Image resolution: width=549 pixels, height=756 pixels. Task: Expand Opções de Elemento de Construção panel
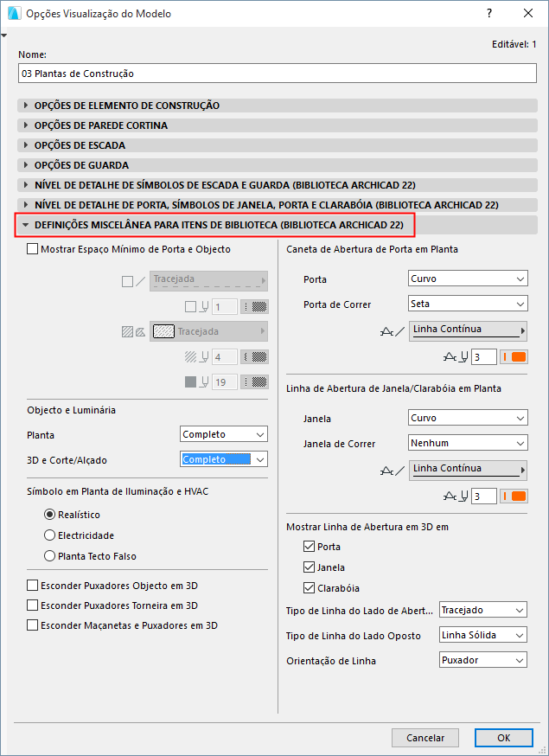[278, 106]
